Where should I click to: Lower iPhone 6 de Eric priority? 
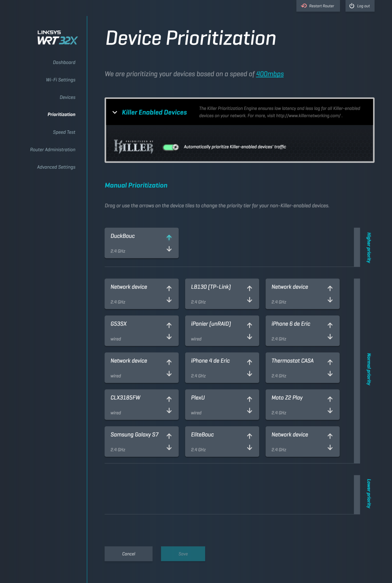(330, 337)
